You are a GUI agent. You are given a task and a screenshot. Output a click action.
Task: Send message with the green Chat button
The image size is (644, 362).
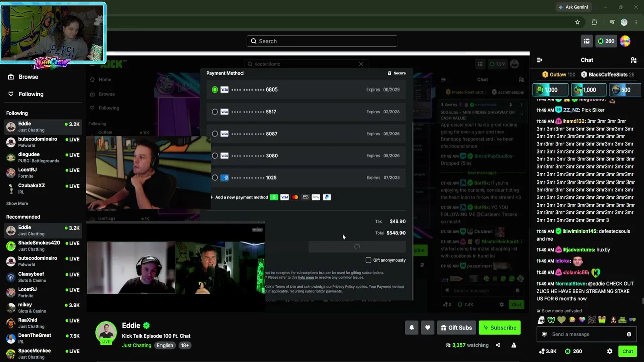tap(627, 351)
